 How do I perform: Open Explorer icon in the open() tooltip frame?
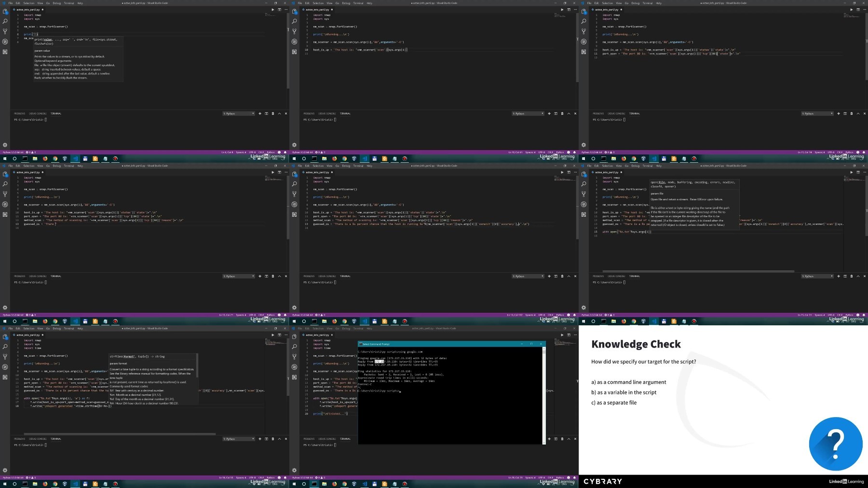(x=583, y=174)
